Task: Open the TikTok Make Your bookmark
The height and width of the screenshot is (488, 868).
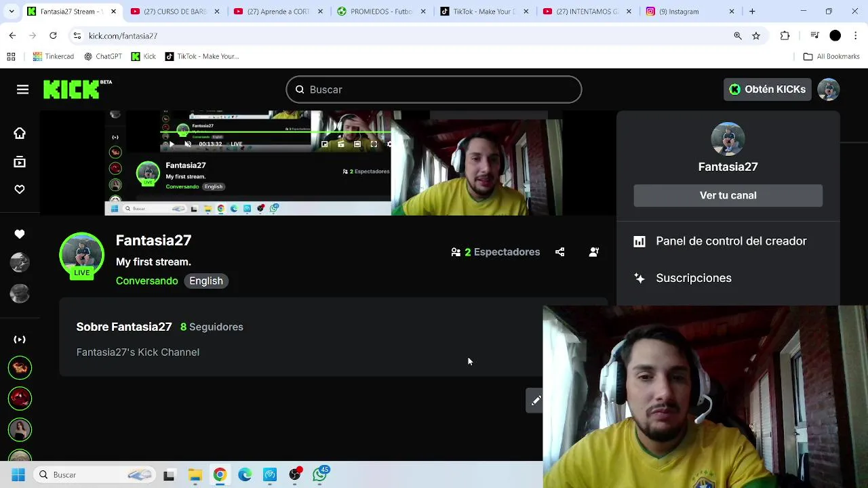Action: 202,56
